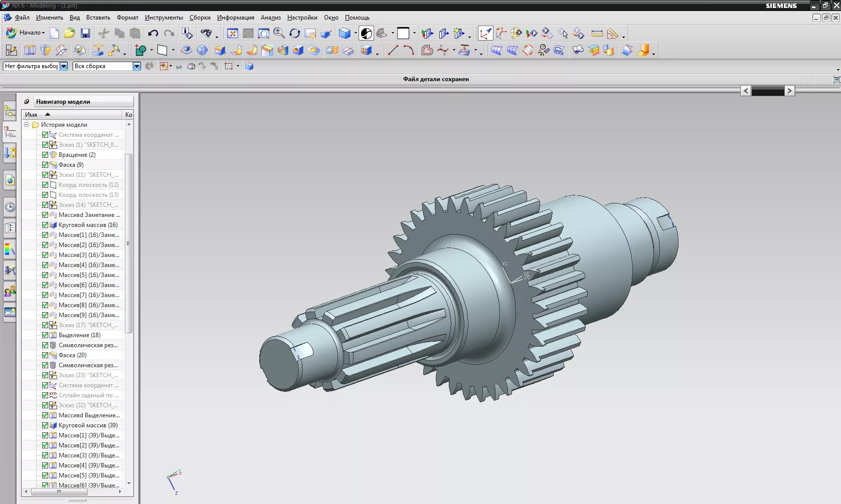Toggle checkbox for Коорд. плоскость (12)
The image size is (841, 504).
[45, 185]
